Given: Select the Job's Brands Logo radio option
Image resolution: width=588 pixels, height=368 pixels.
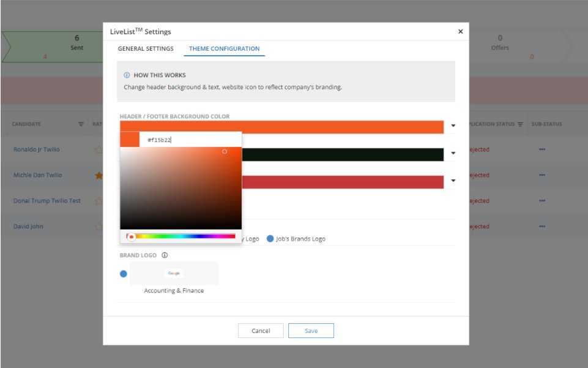Looking at the screenshot, I should pos(270,239).
